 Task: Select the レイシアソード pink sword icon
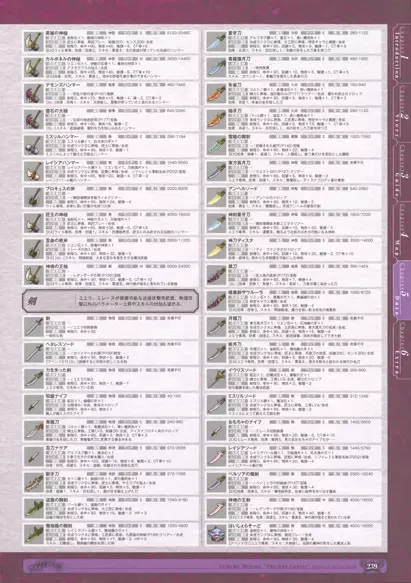point(216,457)
